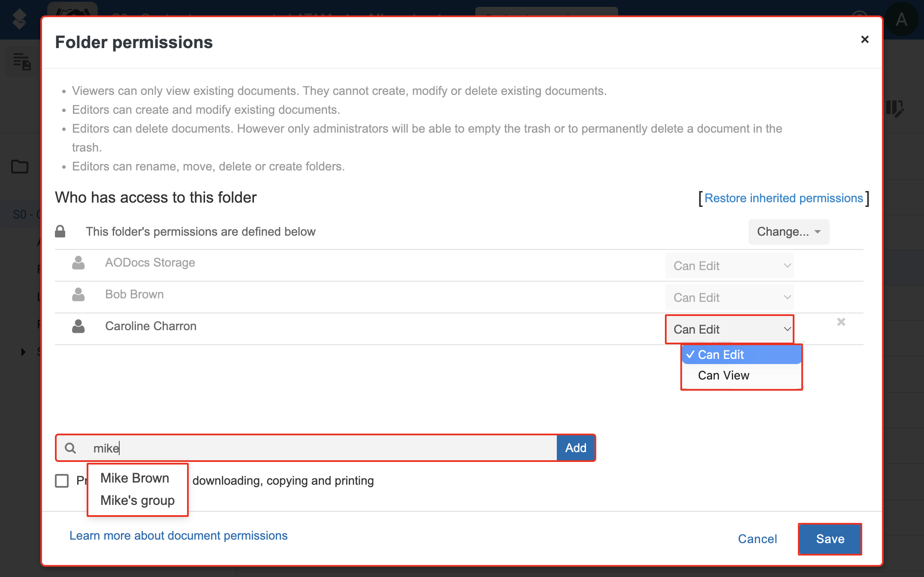Click the document list icon in the left sidebar
This screenshot has height=577, width=924.
tap(21, 61)
